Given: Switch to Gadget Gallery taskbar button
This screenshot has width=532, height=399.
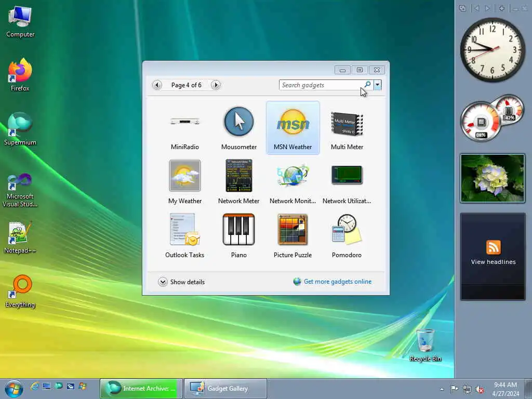Looking at the screenshot, I should 225,389.
